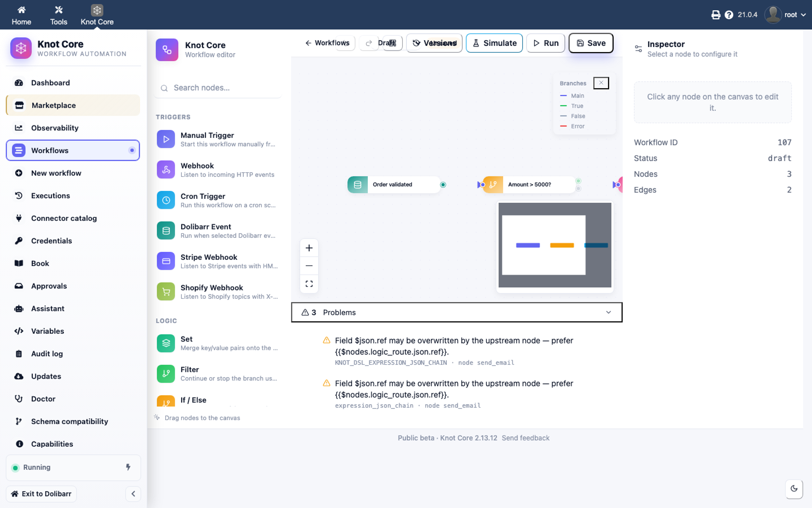Go to Marketplace in the sidebar
Screen dimensions: 812x508
(73, 105)
